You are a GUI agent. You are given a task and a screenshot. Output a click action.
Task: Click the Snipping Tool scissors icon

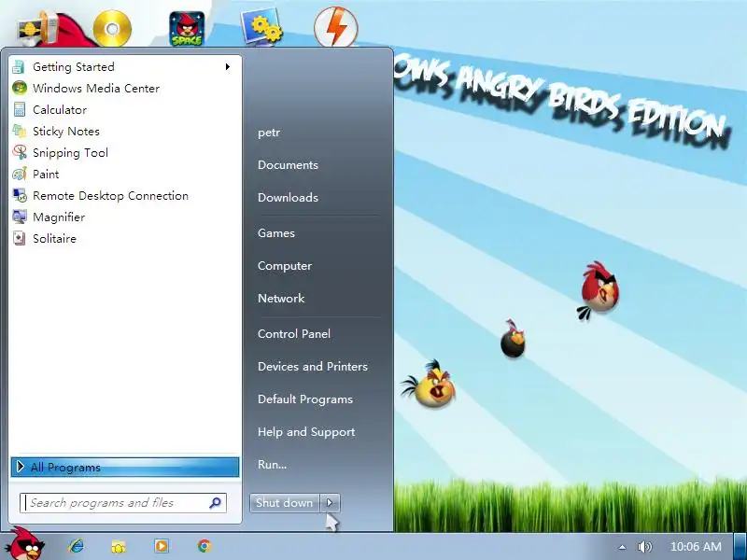point(19,152)
